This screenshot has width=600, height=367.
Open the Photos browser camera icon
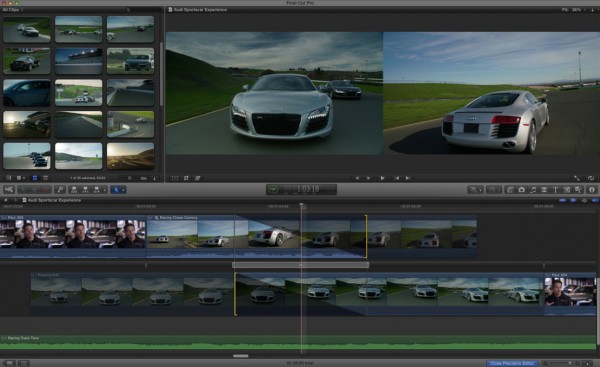521,189
